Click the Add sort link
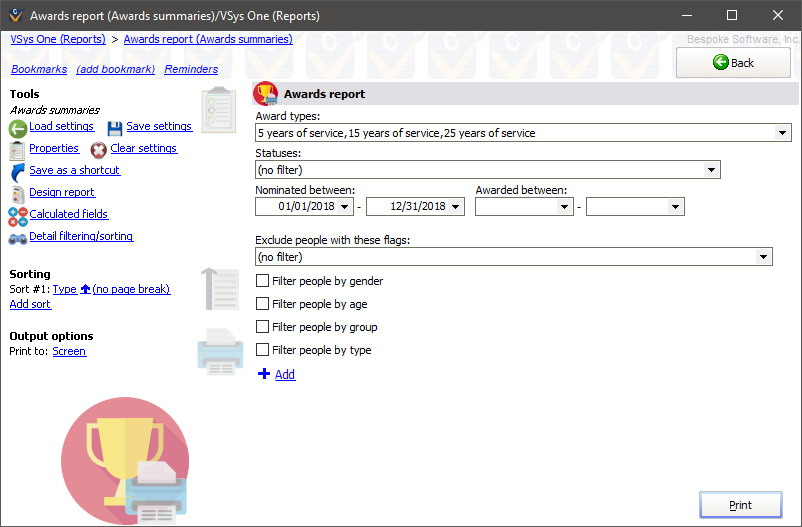802x527 pixels. click(x=30, y=305)
